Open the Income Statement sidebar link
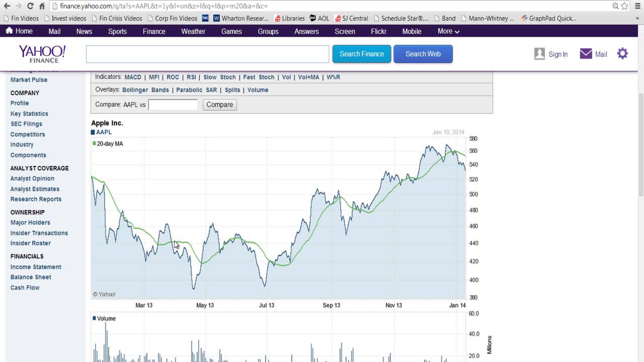The height and width of the screenshot is (362, 644). tap(36, 267)
